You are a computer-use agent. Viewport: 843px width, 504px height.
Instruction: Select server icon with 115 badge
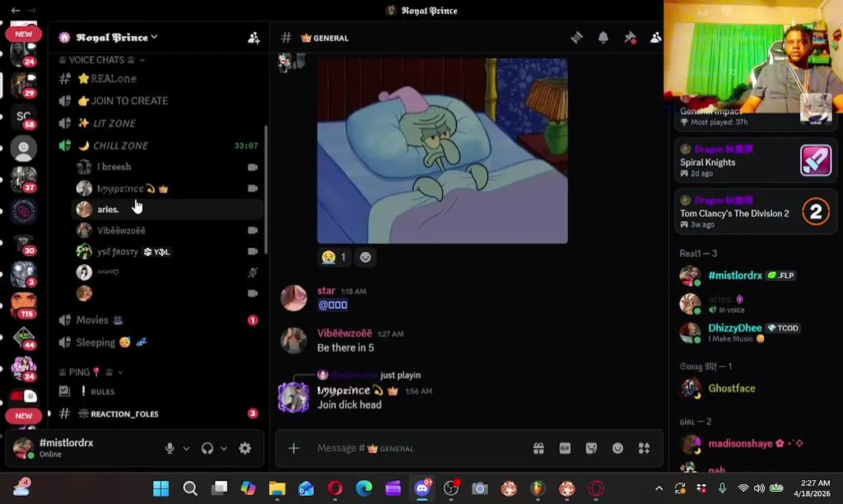(24, 305)
